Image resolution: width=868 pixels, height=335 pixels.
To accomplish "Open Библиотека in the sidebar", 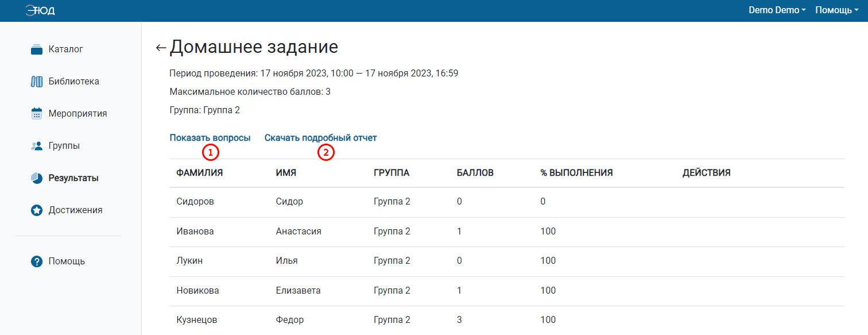I will coord(74,82).
